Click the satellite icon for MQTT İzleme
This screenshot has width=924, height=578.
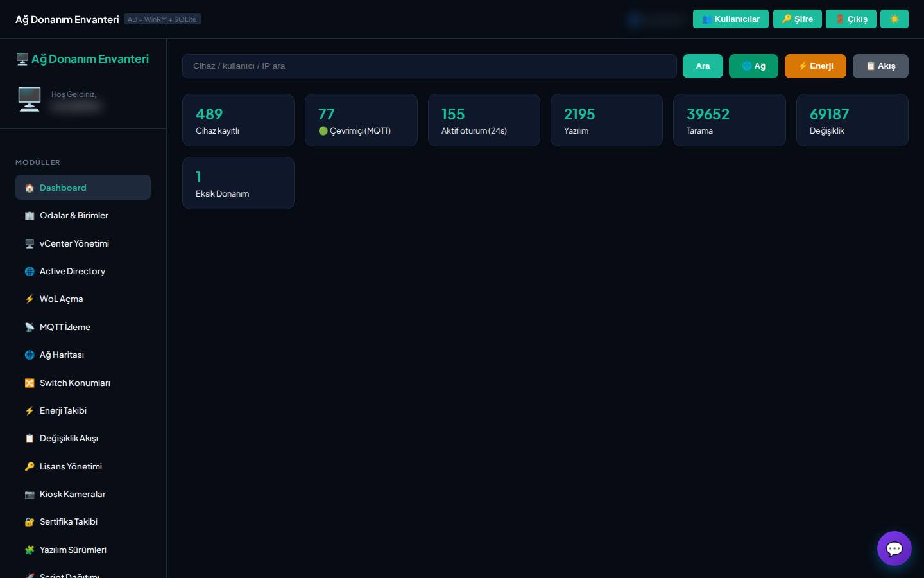click(x=30, y=327)
